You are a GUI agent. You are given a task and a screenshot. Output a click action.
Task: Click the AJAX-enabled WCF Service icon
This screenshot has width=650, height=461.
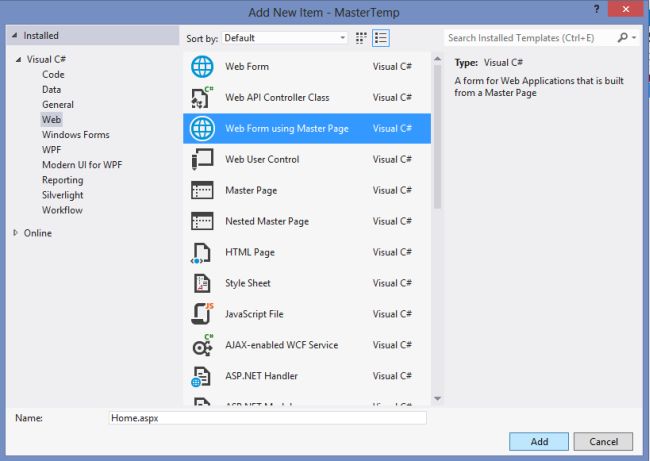(x=203, y=345)
